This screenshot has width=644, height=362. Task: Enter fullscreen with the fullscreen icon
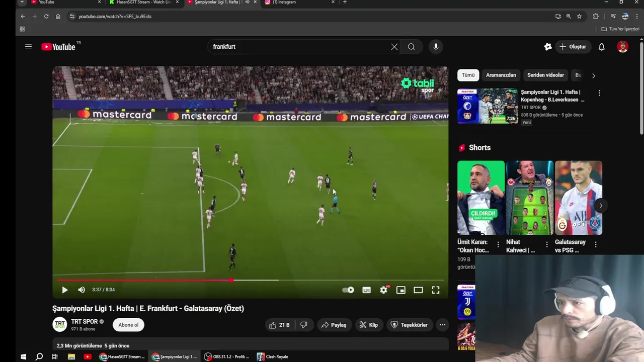436,290
